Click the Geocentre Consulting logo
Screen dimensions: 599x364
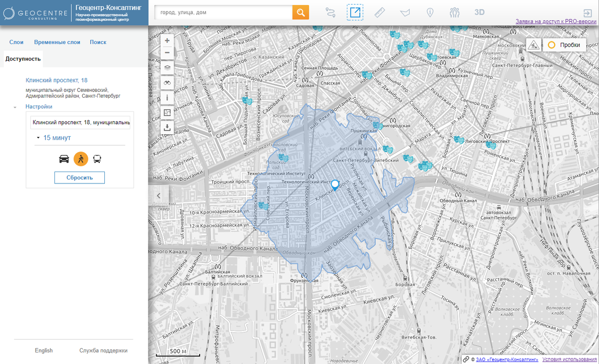pyautogui.click(x=36, y=12)
